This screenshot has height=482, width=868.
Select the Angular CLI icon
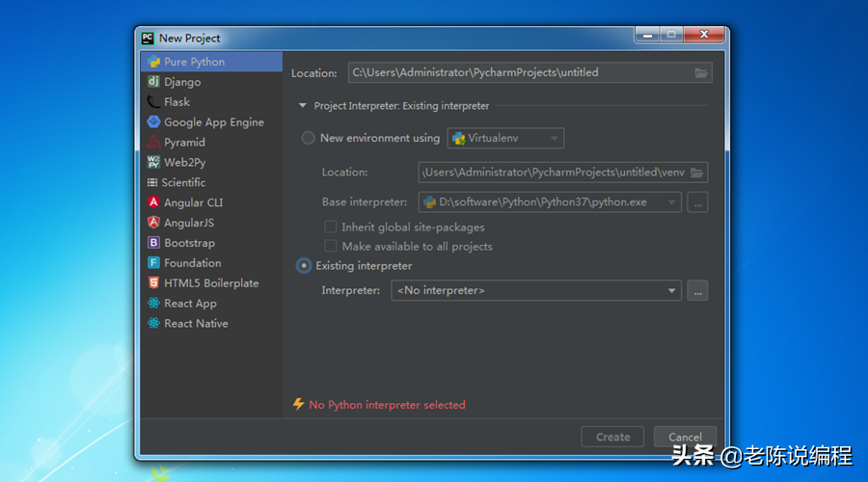click(154, 202)
